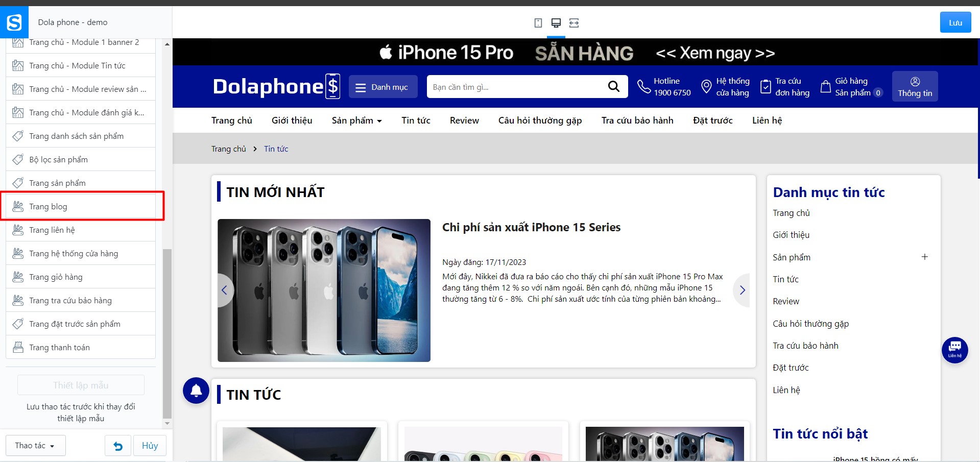Click the Tin tức nổi bật heading
This screenshot has width=980, height=462.
coord(820,434)
